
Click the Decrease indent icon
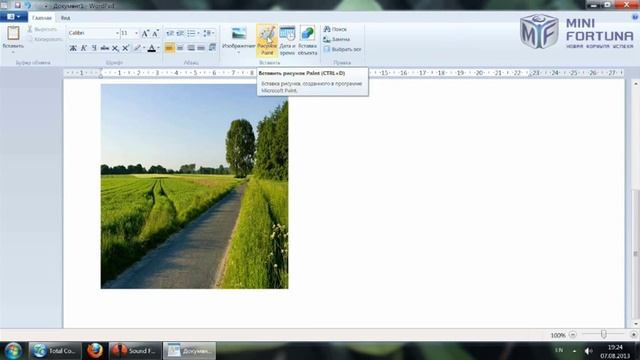170,33
